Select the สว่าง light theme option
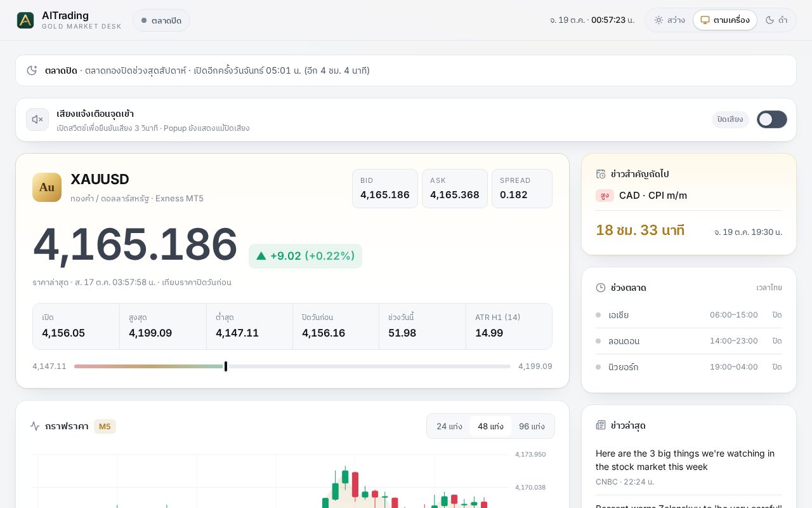This screenshot has height=508, width=812. pos(670,20)
